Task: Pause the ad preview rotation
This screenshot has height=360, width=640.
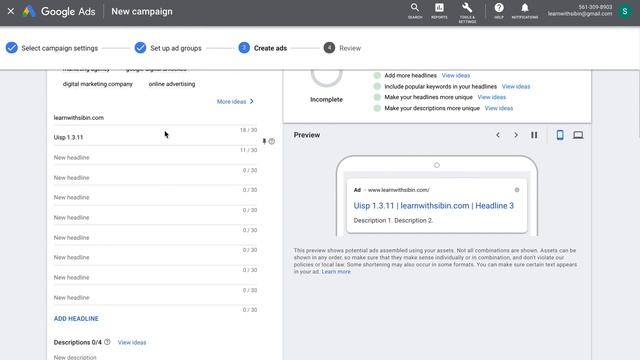Action: pyautogui.click(x=534, y=135)
